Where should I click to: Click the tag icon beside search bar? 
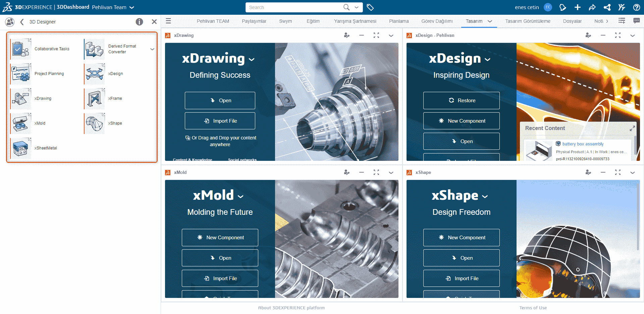point(370,7)
